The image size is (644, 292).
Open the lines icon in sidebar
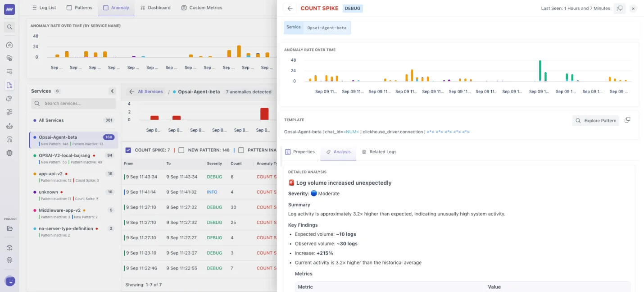(x=9, y=72)
